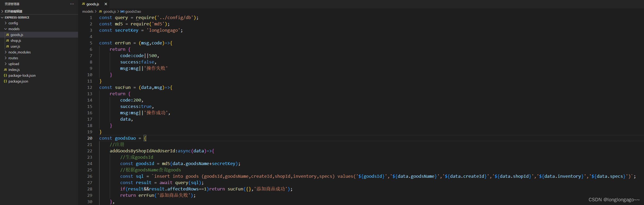Click the JS icon beside index.js

pyautogui.click(x=5, y=70)
